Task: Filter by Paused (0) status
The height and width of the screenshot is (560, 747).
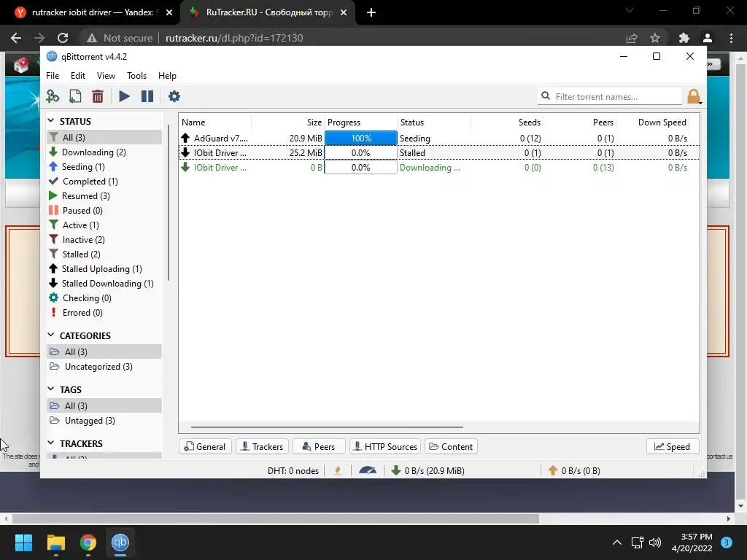Action: tap(104, 211)
